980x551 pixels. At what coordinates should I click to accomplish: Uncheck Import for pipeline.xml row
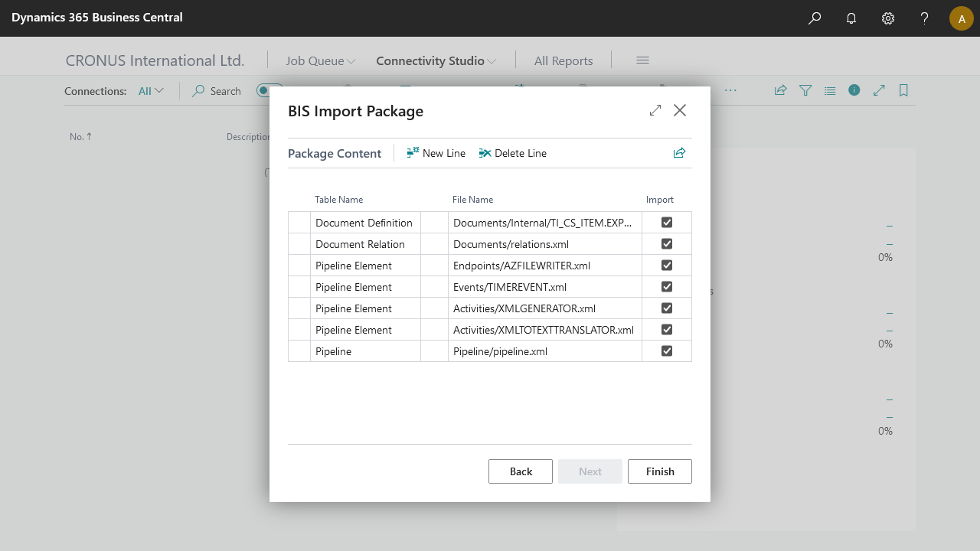click(667, 351)
